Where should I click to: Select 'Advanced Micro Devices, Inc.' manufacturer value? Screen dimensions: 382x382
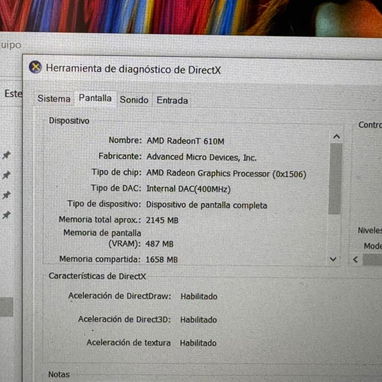[201, 157]
